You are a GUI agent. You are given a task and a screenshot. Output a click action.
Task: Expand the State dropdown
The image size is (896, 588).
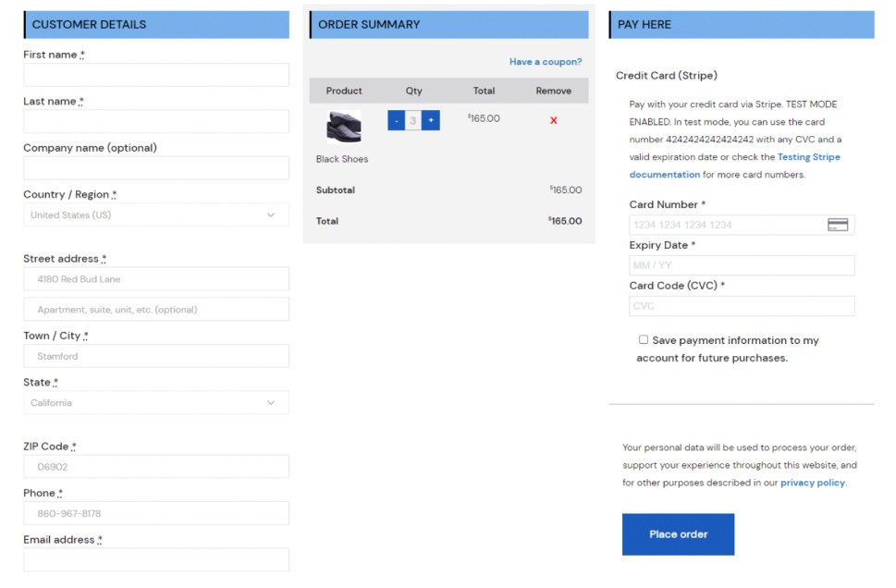click(155, 403)
